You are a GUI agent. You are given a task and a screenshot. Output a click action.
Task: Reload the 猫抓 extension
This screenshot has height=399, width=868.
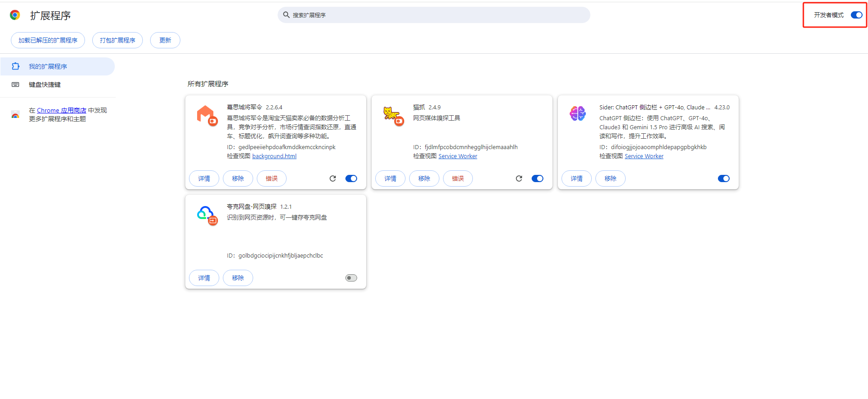coord(519,178)
